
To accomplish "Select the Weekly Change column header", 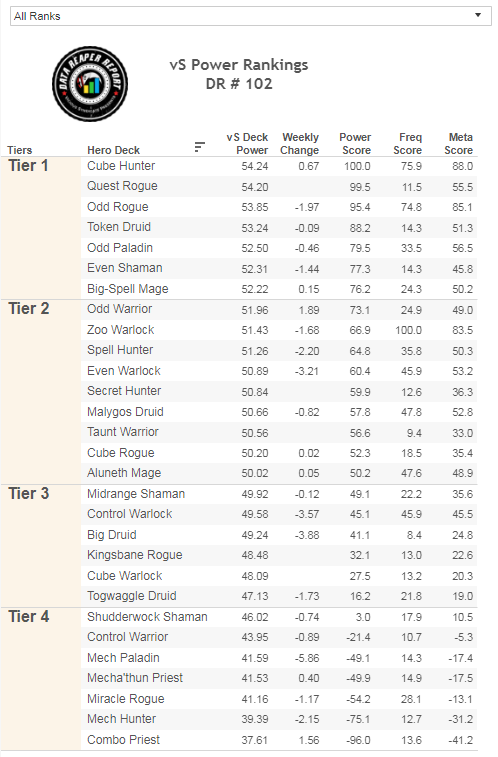I will point(300,144).
